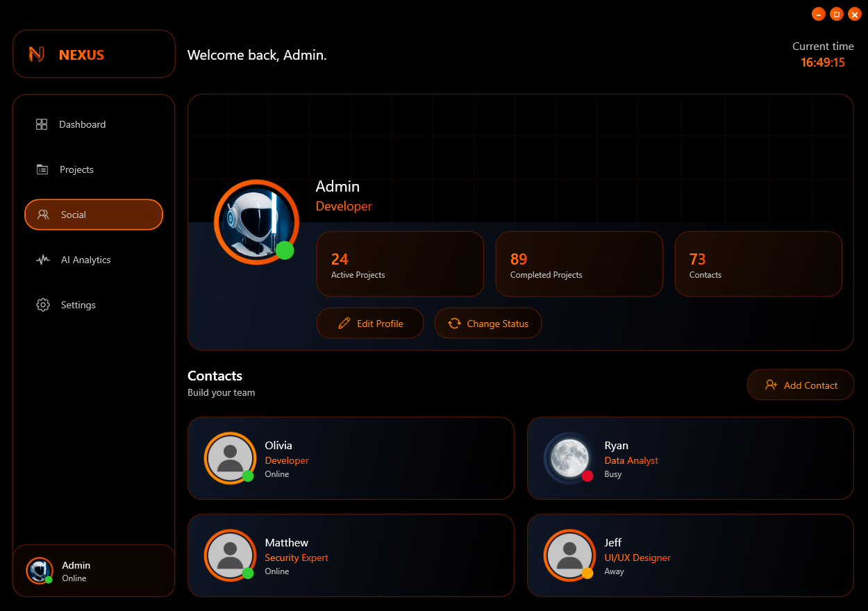Select the Matthew Security Expert card
Image resolution: width=868 pixels, height=611 pixels.
coord(351,555)
